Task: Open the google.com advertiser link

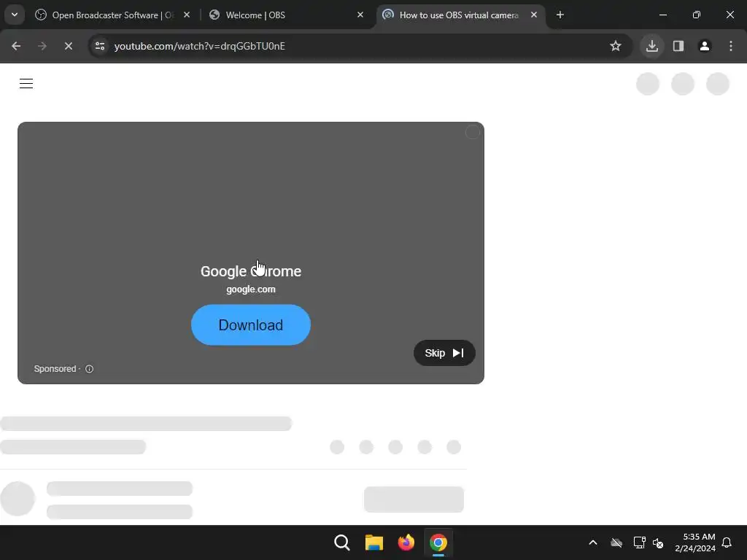Action: (x=251, y=289)
